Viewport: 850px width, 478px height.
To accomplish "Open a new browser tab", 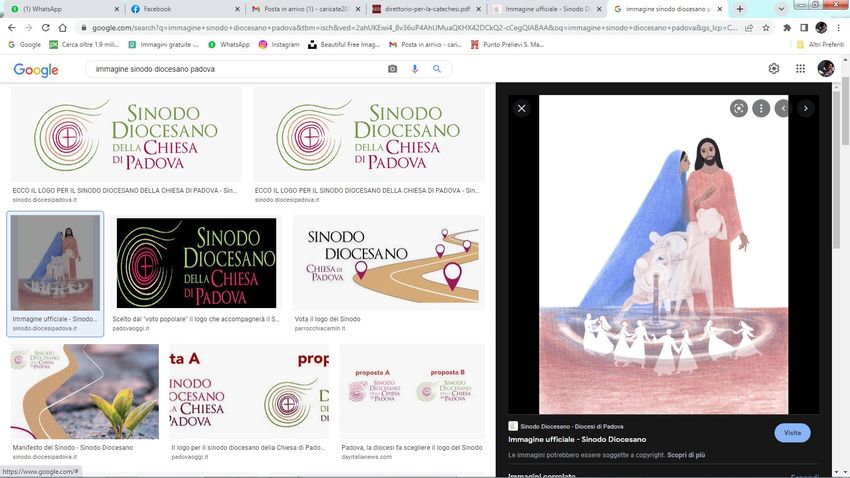I will click(739, 9).
